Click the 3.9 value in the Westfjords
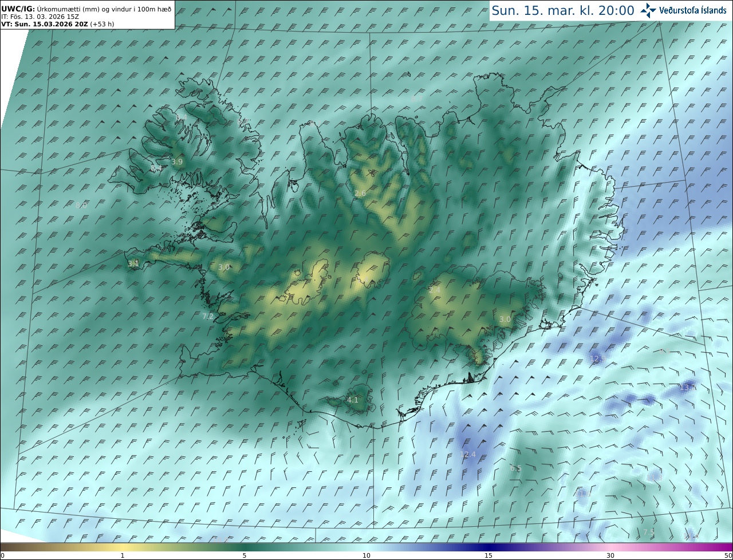 click(177, 162)
